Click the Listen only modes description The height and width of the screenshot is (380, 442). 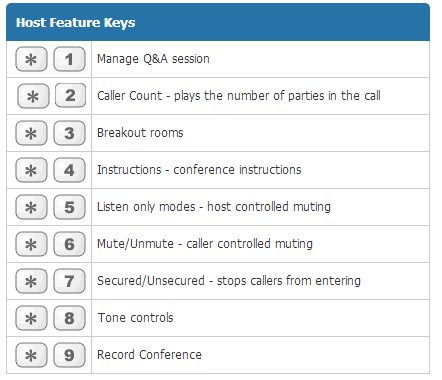coord(214,207)
